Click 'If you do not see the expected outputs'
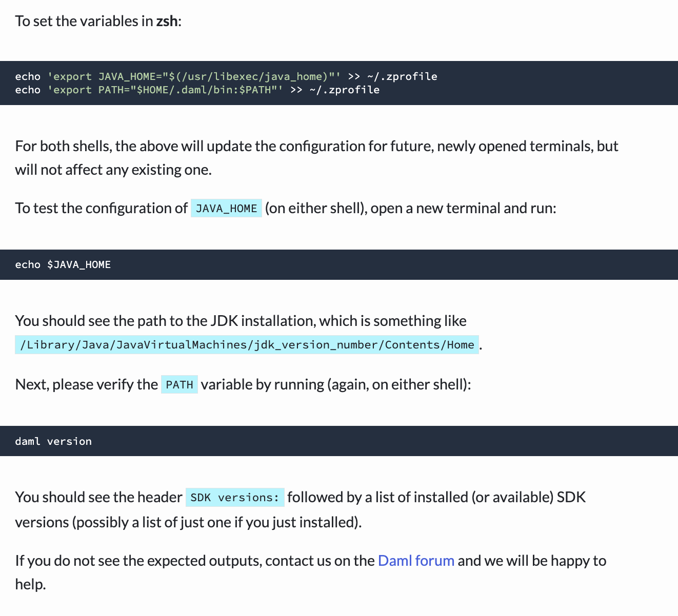Image resolution: width=678 pixels, height=616 pixels. pos(194,561)
